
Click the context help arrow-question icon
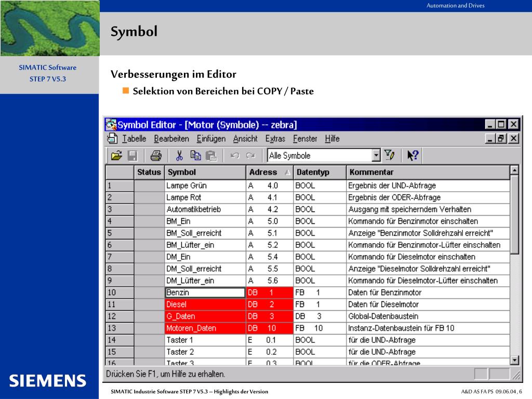click(413, 155)
